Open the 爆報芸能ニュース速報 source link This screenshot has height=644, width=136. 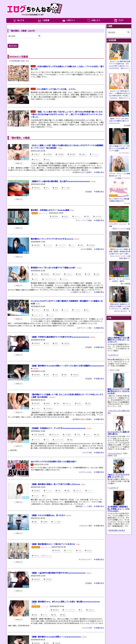tap(84, 507)
